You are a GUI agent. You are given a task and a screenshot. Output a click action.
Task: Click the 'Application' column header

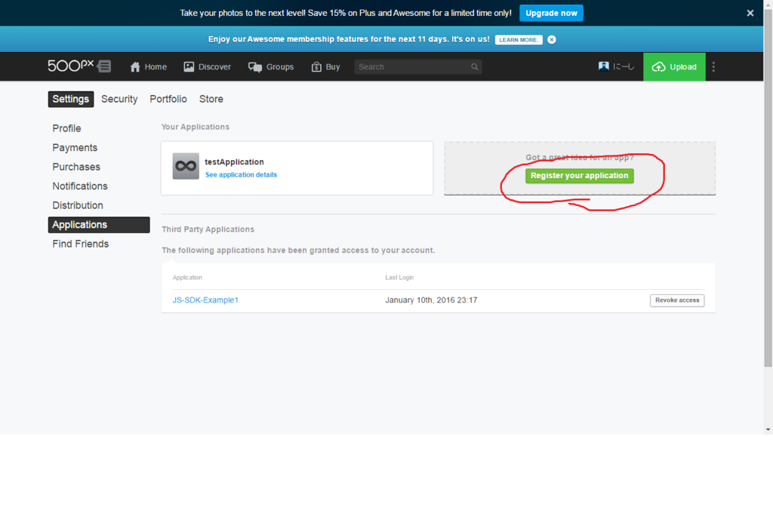[x=187, y=278]
